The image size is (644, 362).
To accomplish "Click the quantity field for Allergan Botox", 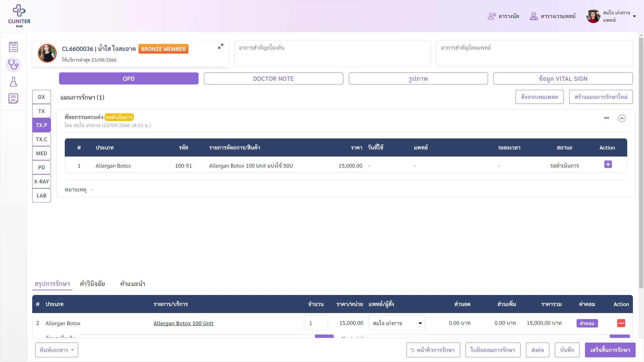I will [316, 323].
